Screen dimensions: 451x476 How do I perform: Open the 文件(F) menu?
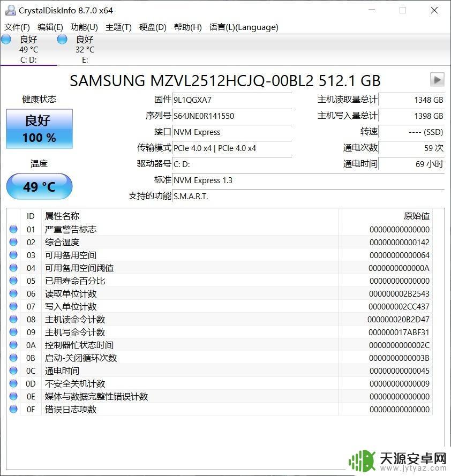pyautogui.click(x=17, y=27)
